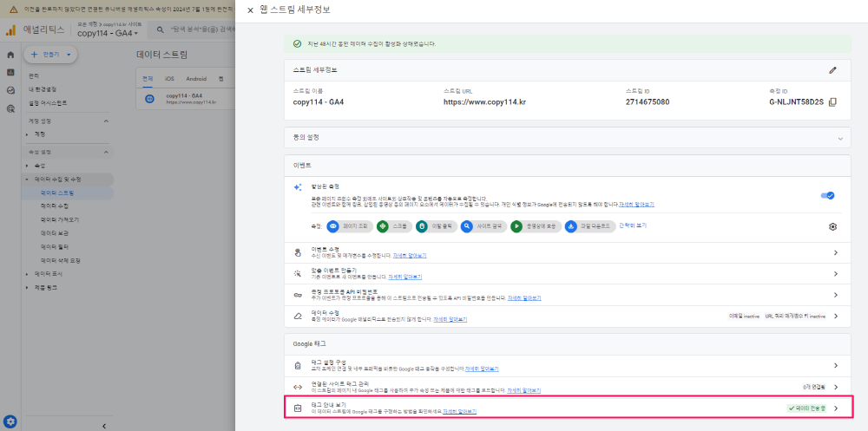Open Reports icon in left rail
This screenshot has height=431, width=868.
(10, 73)
